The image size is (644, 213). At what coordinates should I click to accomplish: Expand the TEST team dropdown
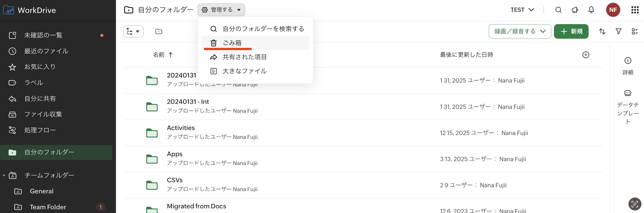pyautogui.click(x=522, y=10)
